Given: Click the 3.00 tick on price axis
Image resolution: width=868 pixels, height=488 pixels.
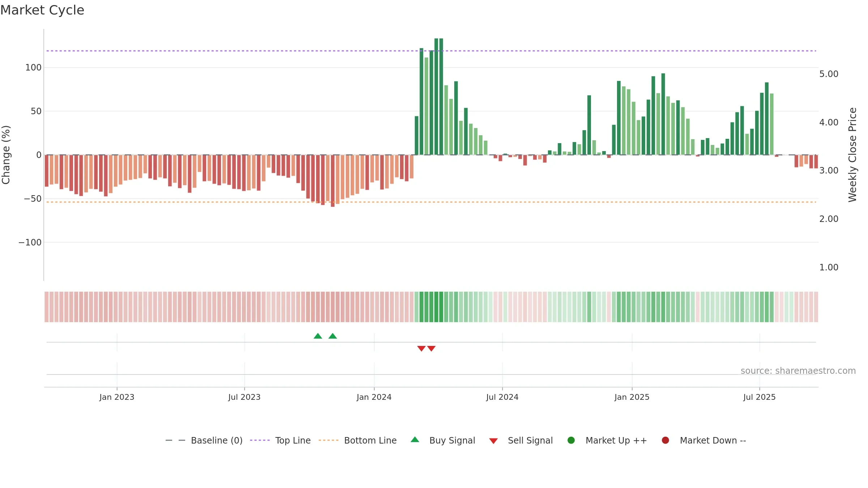Looking at the screenshot, I should 829,171.
